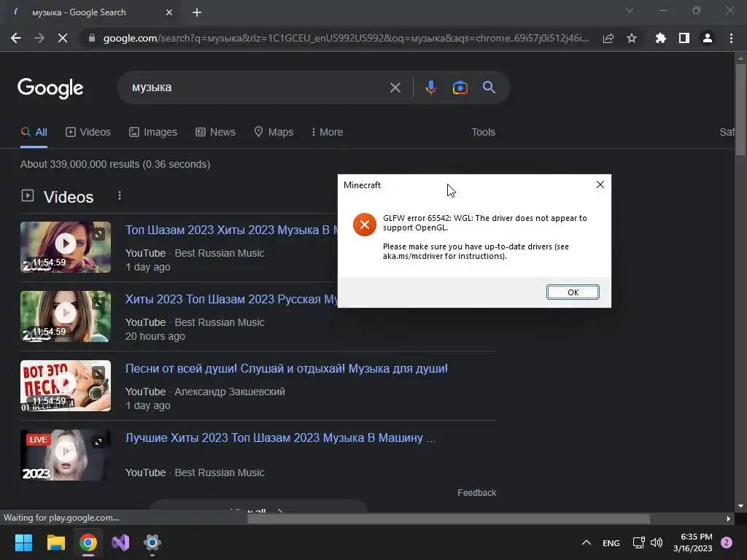
Task: Open link Хиты 2023 Топ Шазам Русская
Action: pyautogui.click(x=231, y=300)
